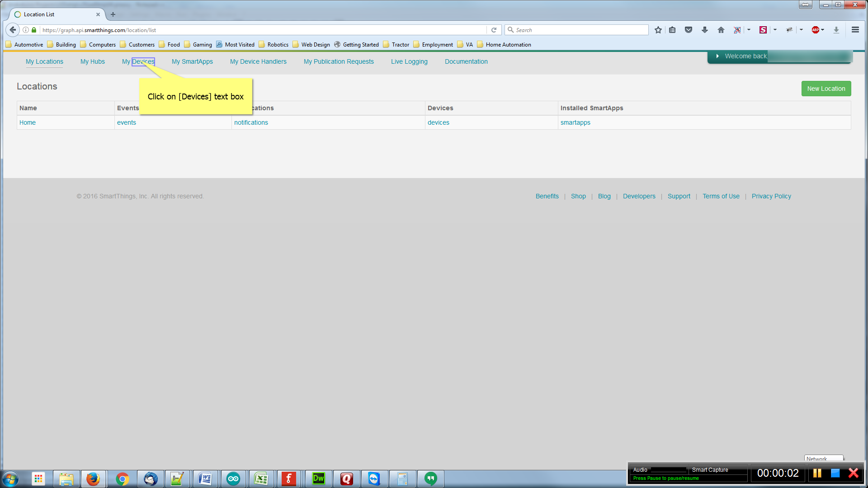Expand the Welcome back panel arrow
The height and width of the screenshot is (488, 868).
click(x=717, y=56)
